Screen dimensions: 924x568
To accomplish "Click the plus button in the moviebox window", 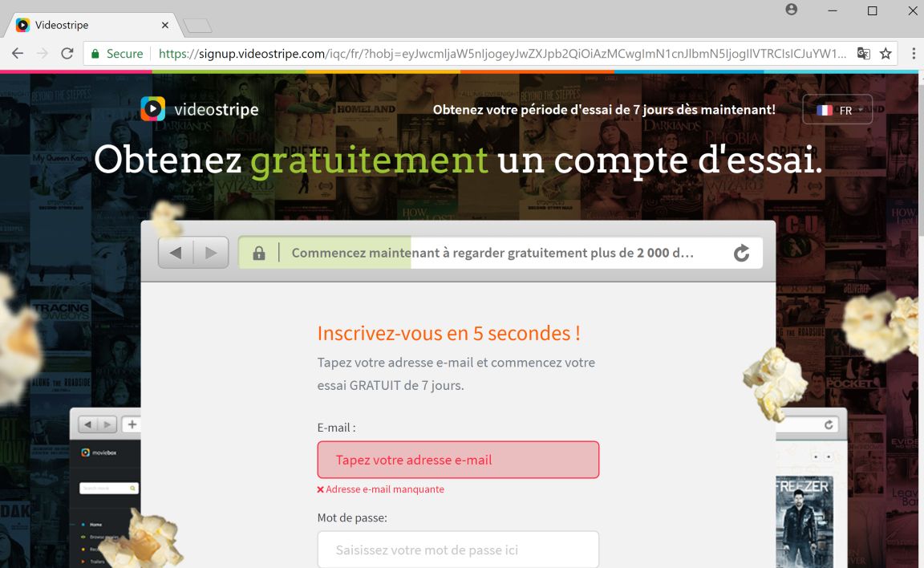I will point(132,424).
